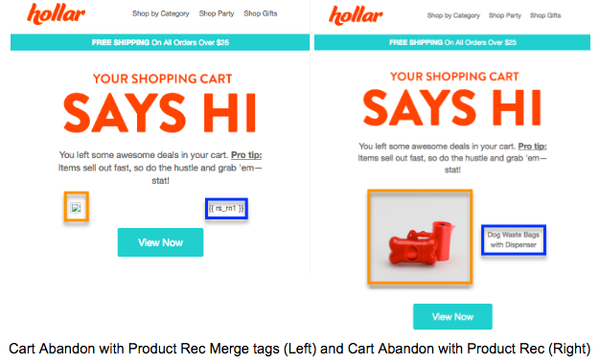Click the right Free Shipping banner

pos(452,42)
